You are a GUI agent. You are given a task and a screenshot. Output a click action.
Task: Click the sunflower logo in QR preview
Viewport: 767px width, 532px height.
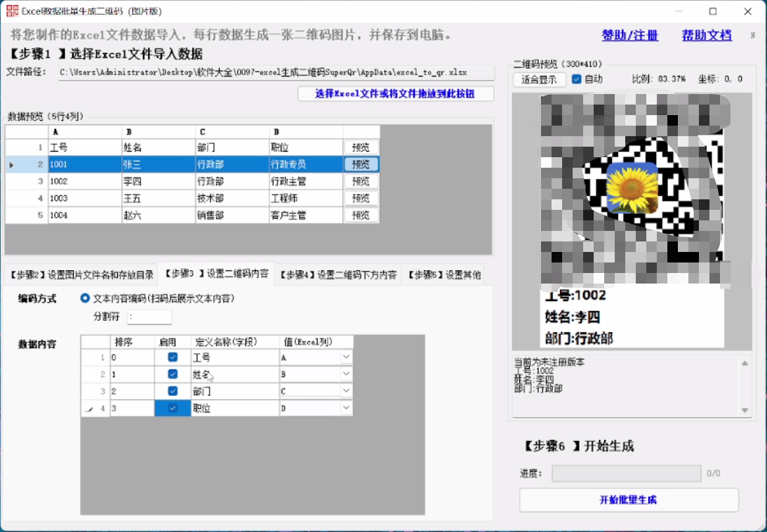632,187
